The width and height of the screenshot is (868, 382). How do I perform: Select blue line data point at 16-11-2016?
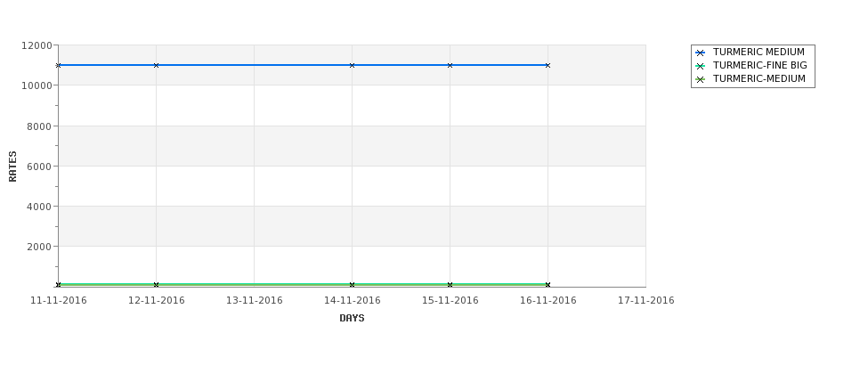click(548, 65)
